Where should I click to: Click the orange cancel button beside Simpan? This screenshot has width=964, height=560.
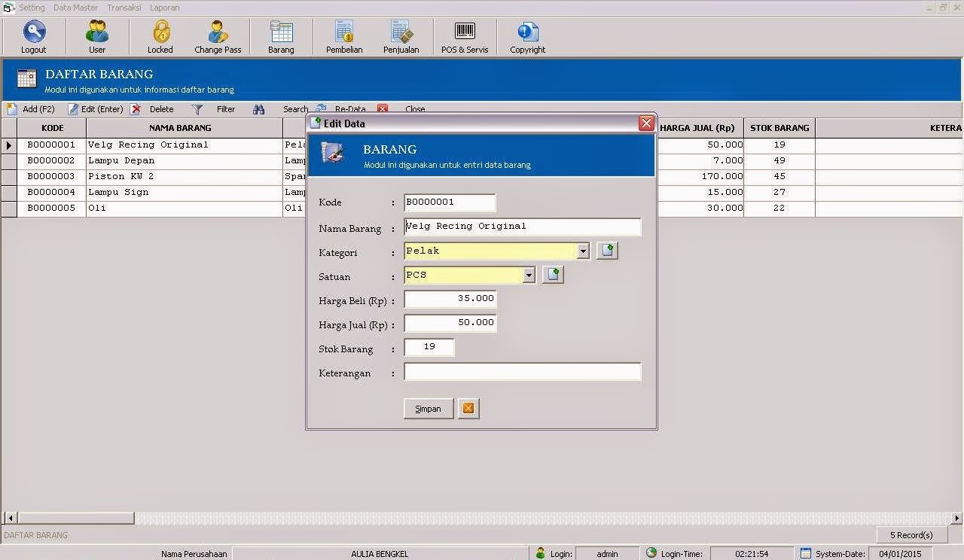tap(468, 409)
